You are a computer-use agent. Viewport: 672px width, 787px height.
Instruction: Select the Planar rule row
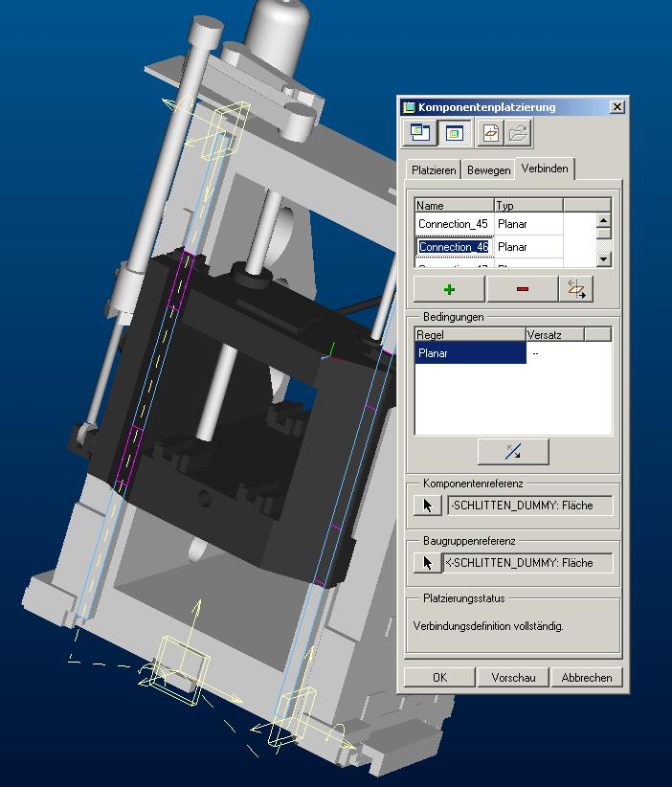[x=470, y=353]
